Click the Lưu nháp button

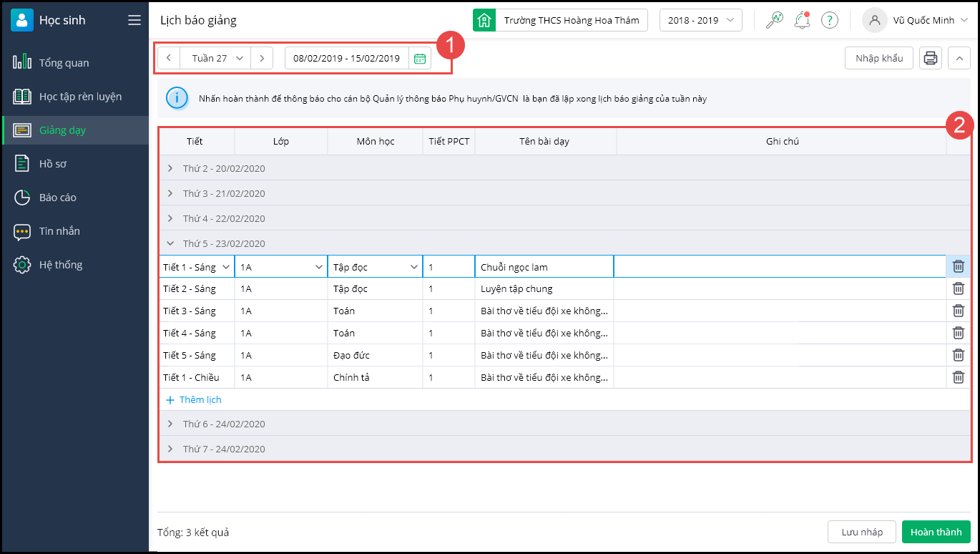click(x=861, y=532)
